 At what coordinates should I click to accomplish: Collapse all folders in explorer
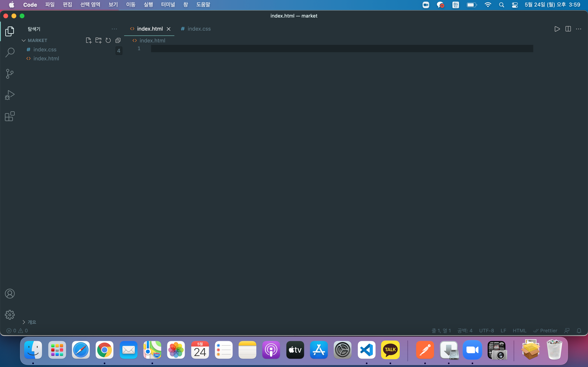[118, 40]
